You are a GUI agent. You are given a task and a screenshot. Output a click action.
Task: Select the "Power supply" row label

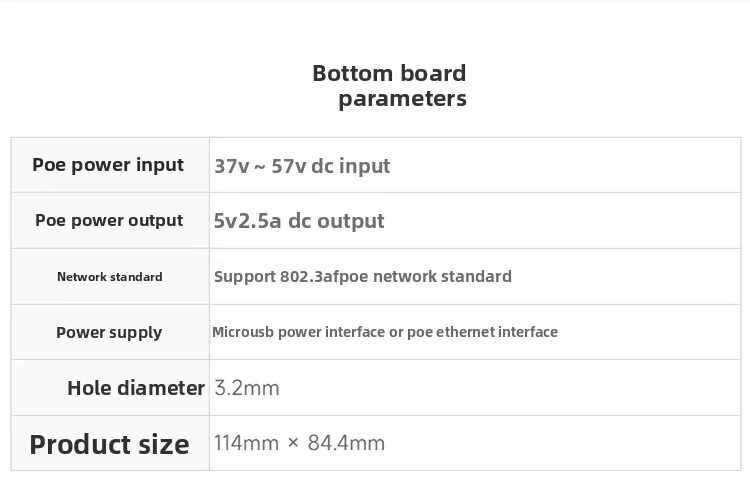[109, 332]
